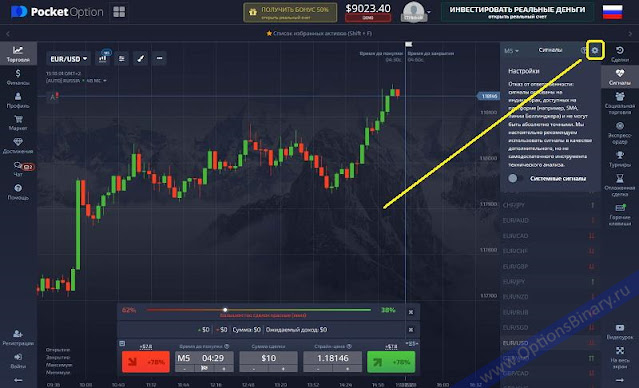This screenshot has height=388, width=639.
Task: Click the favorites assets list bar
Action: tap(319, 33)
